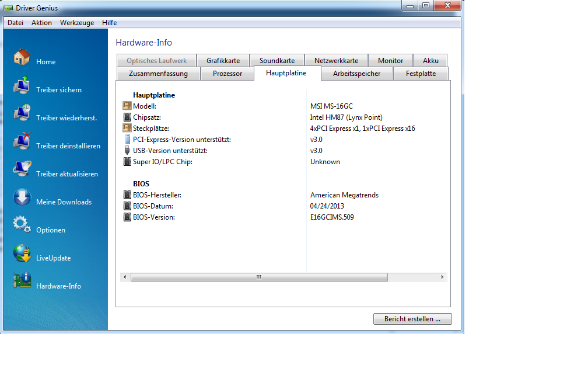The height and width of the screenshot is (368, 588).
Task: Click the USB plug icon
Action: click(127, 151)
